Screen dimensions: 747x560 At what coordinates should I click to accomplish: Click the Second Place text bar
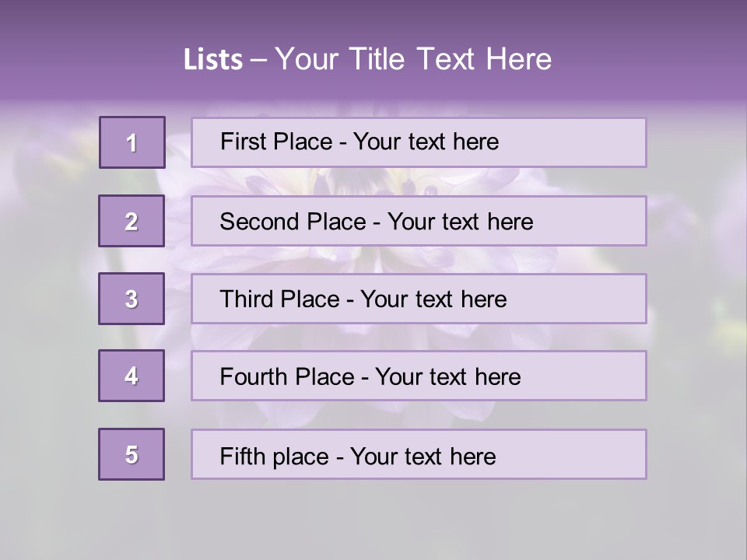[x=419, y=221]
